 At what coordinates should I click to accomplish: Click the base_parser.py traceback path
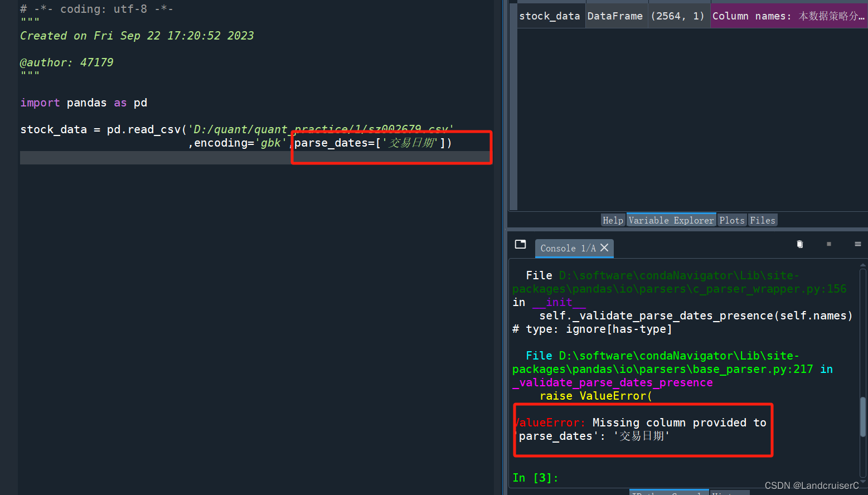[x=658, y=369]
